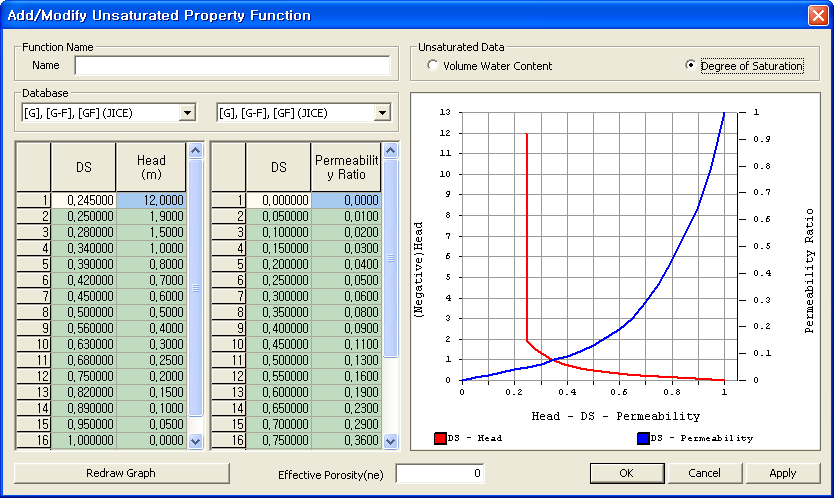Click the DS column header in Permeability table
This screenshot has width=834, height=498.
tap(279, 168)
